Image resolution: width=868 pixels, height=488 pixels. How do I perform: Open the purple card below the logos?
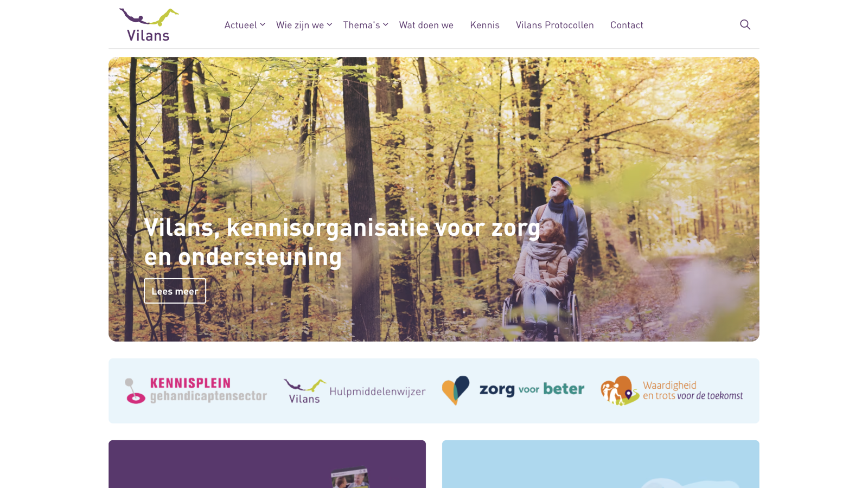[x=267, y=464]
